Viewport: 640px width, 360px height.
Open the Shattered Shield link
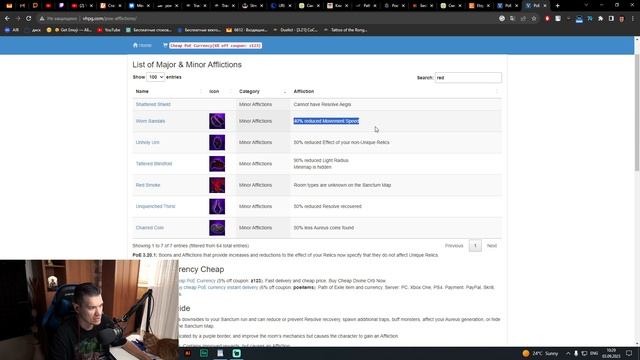click(x=153, y=104)
